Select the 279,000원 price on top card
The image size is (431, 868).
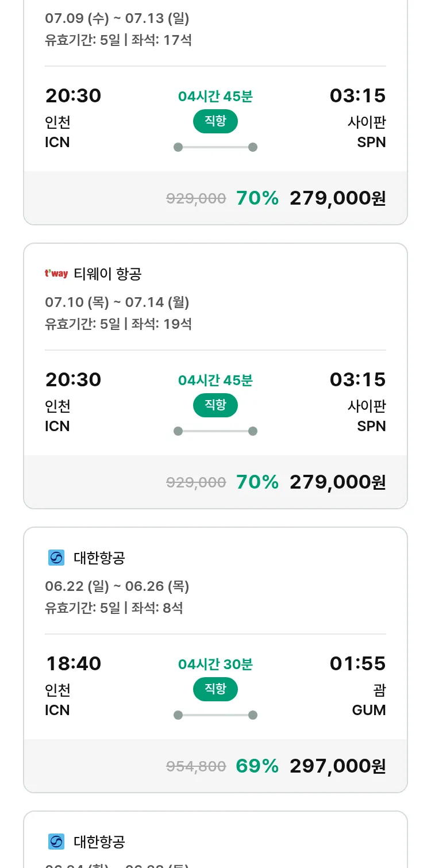(x=338, y=198)
